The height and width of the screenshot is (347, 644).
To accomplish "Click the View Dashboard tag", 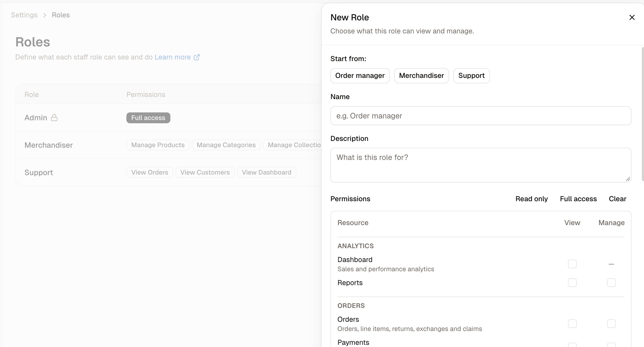I will pyautogui.click(x=267, y=172).
